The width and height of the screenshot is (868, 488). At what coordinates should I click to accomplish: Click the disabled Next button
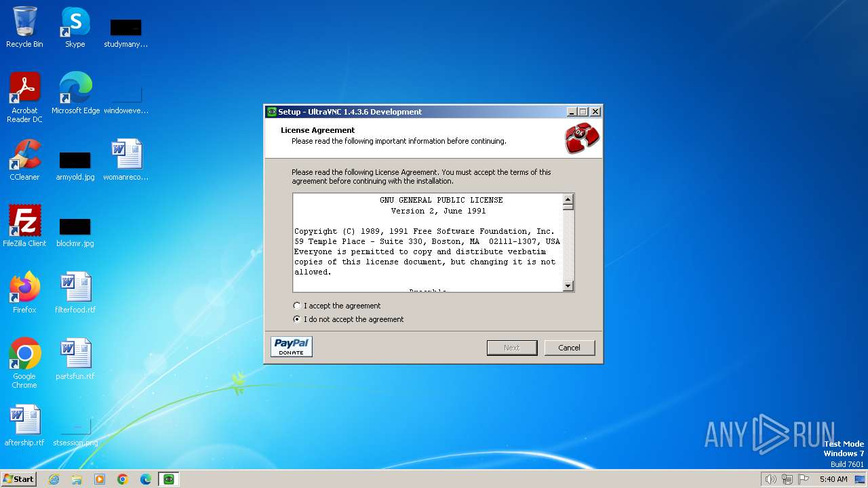512,348
